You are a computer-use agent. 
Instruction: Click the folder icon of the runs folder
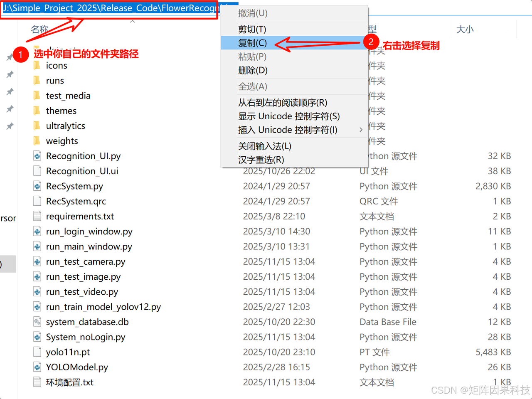[x=37, y=80]
